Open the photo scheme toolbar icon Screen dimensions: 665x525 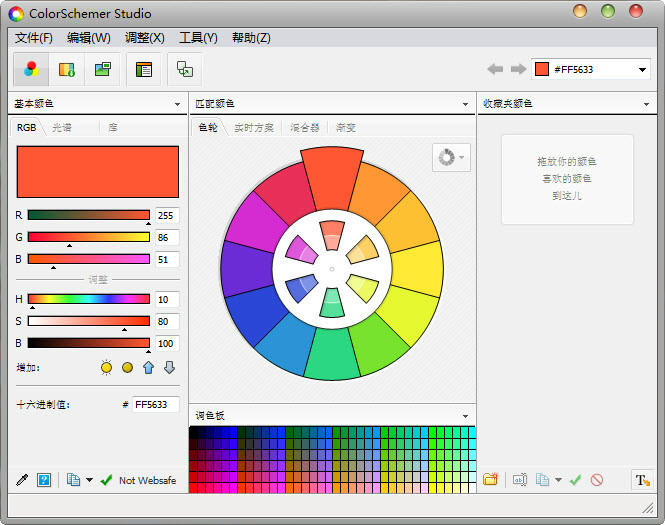pos(103,69)
